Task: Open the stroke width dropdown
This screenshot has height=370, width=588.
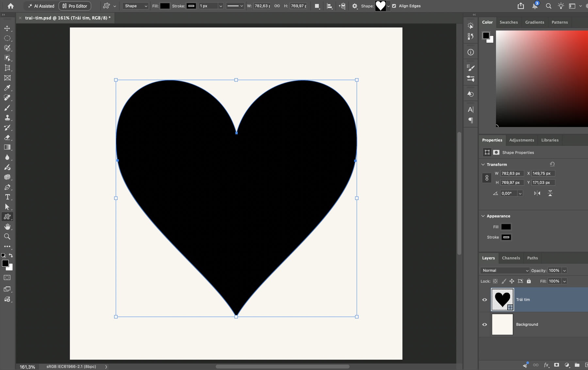Action: pyautogui.click(x=220, y=6)
